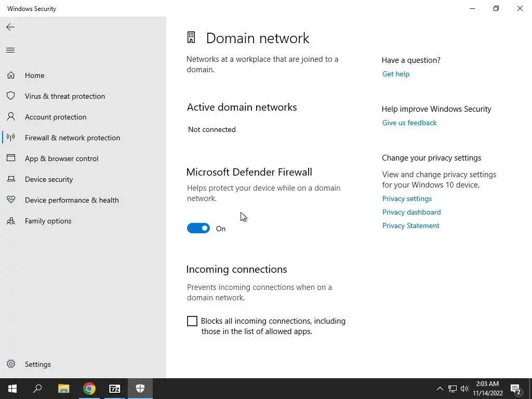Click the Settings gear icon
This screenshot has height=399, width=532.
pos(11,364)
